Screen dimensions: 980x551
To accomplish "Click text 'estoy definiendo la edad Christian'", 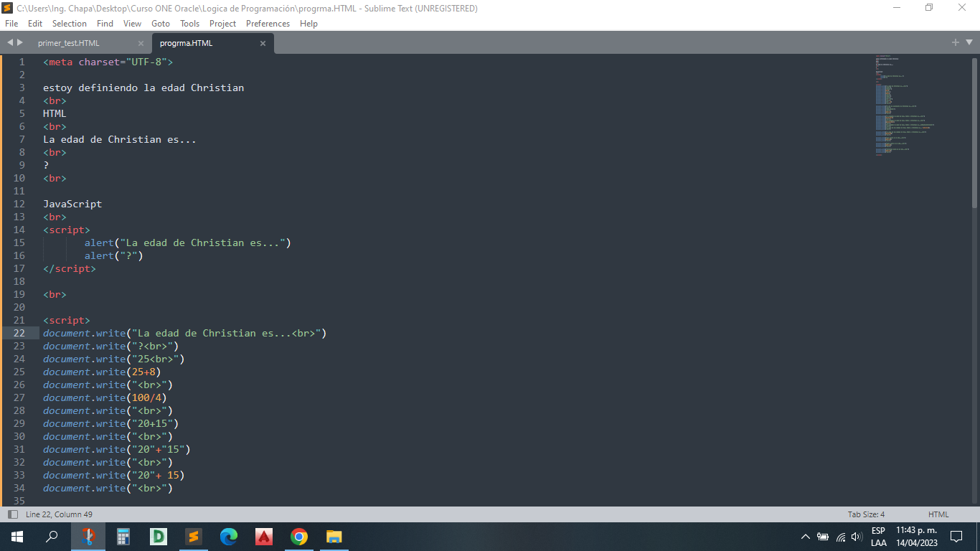I will (x=143, y=88).
